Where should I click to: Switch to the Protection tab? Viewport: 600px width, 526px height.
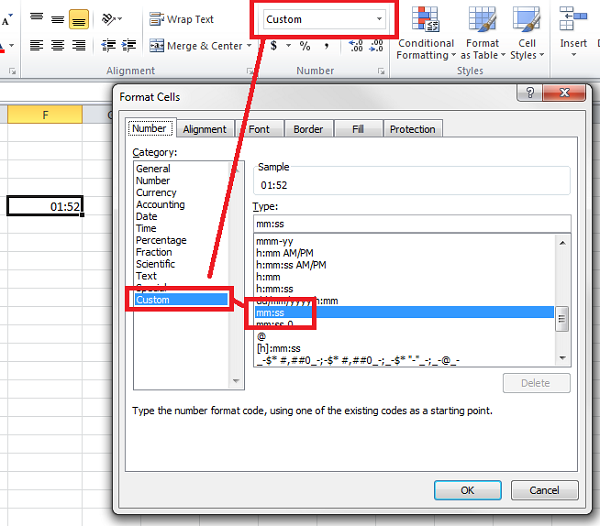[x=412, y=129]
